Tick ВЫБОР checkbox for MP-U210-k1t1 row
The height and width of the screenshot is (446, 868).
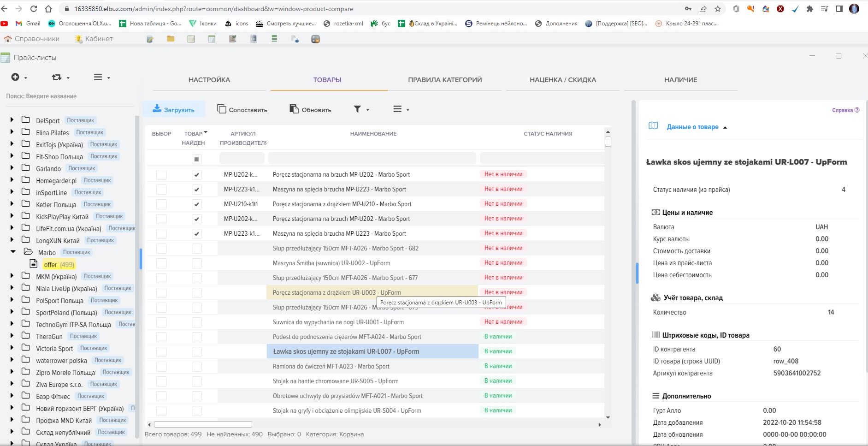[161, 204]
